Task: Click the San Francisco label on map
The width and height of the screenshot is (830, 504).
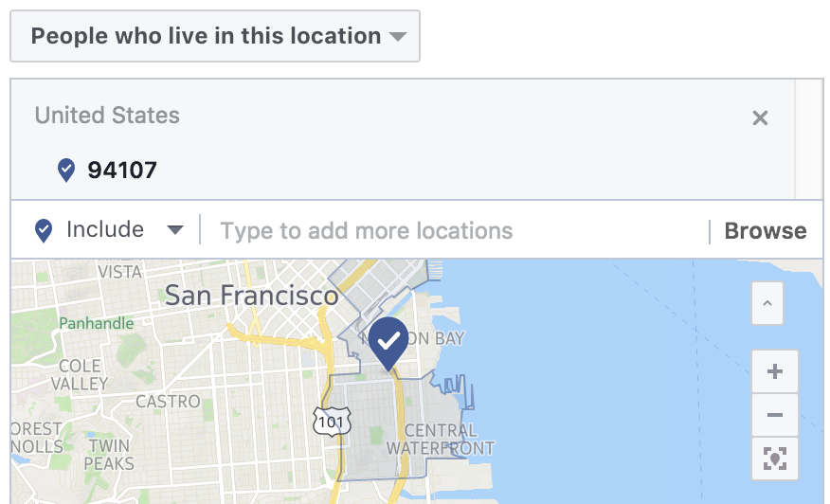Action: 251,296
